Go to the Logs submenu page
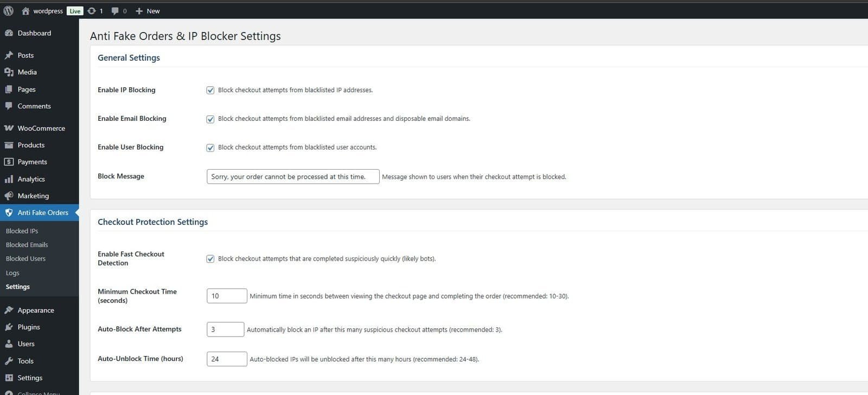The height and width of the screenshot is (395, 868). pyautogui.click(x=12, y=273)
